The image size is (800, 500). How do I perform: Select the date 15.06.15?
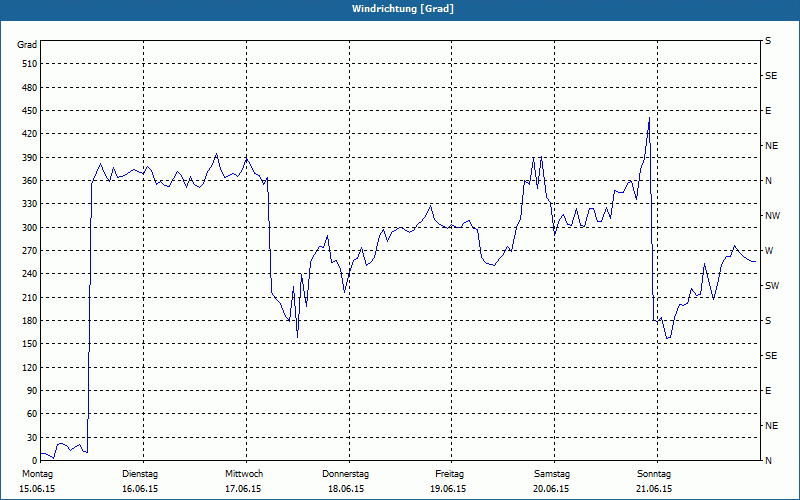[x=37, y=489]
